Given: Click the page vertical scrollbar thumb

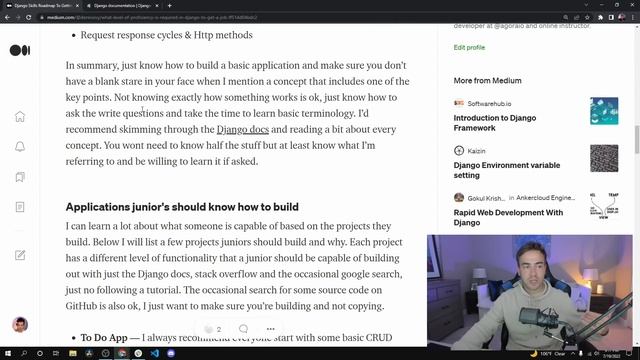Looking at the screenshot, I should (637, 140).
